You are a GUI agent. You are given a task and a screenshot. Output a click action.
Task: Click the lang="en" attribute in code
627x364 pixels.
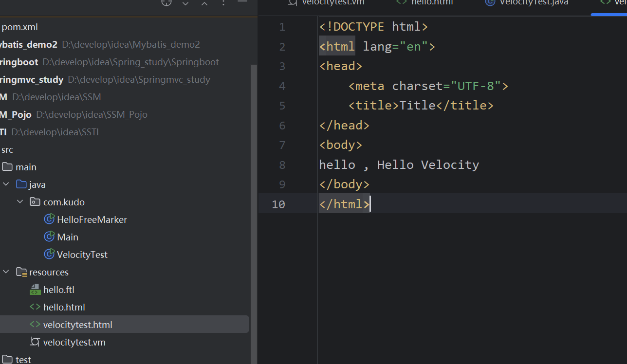tap(395, 47)
